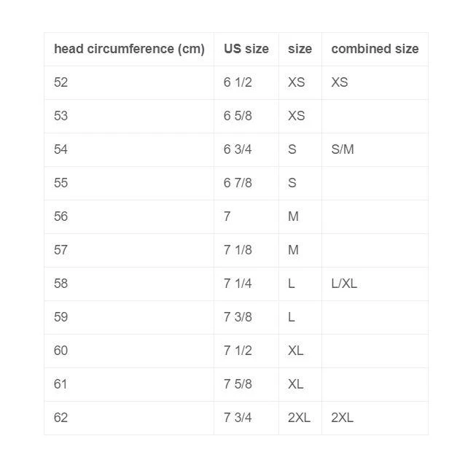
Task: Select the 6 5/8 US size cell
Action: tap(238, 116)
